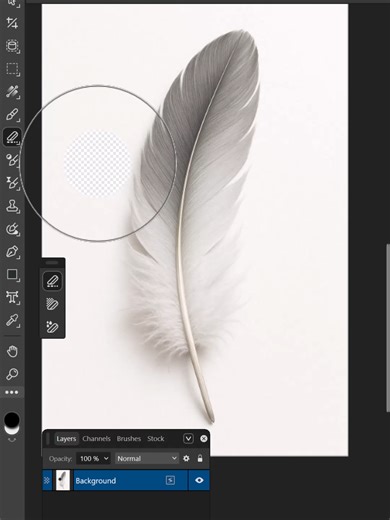
Task: Choose Eraser in the flyout panel
Action: 52,281
